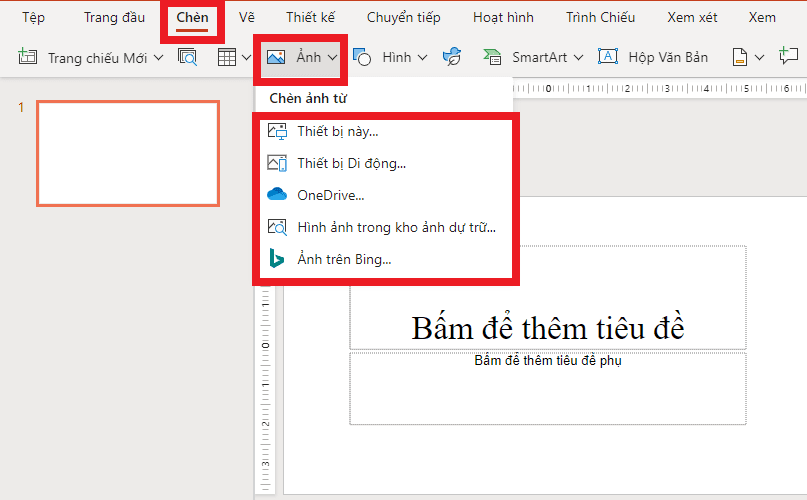
Task: Click the Hình shapes icon
Action: 362,57
